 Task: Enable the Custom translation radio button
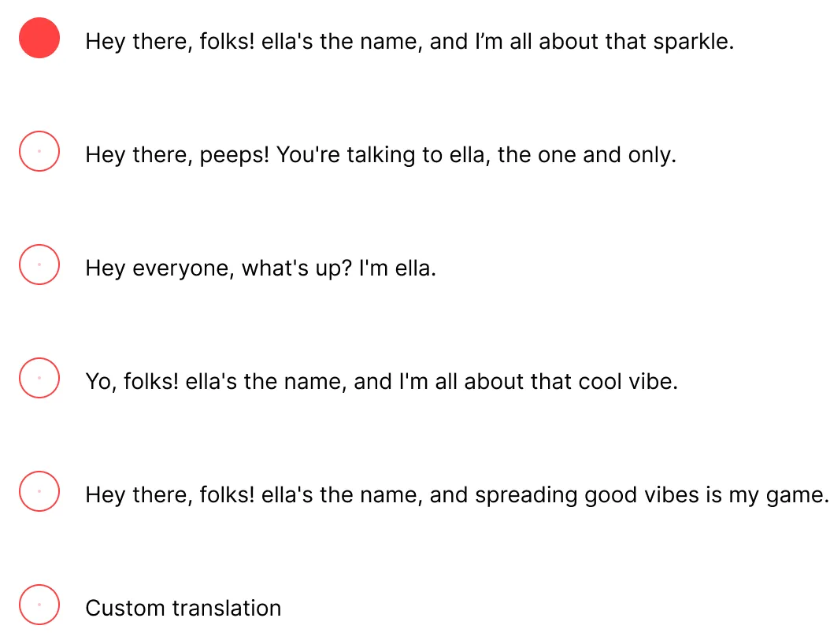pyautogui.click(x=39, y=605)
